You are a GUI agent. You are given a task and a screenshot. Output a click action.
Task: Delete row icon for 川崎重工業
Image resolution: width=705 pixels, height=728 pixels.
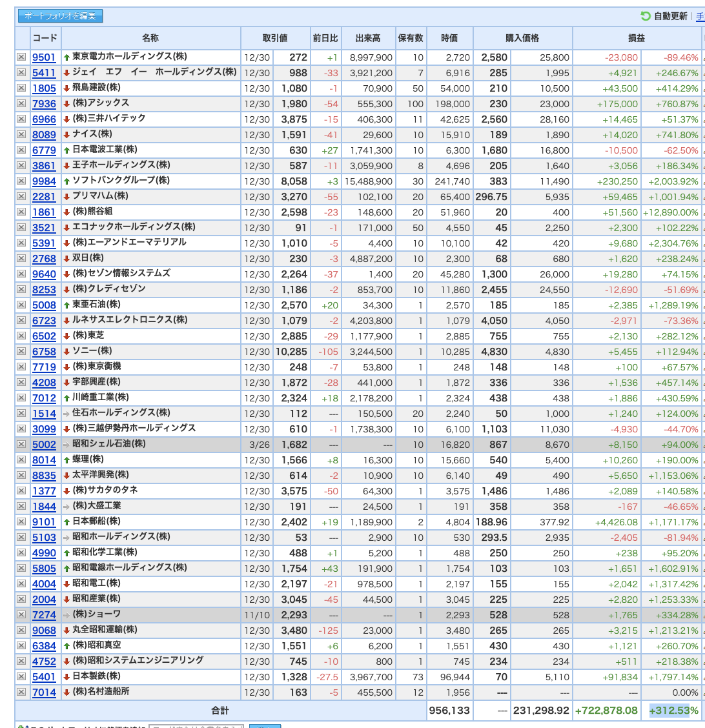point(21,398)
